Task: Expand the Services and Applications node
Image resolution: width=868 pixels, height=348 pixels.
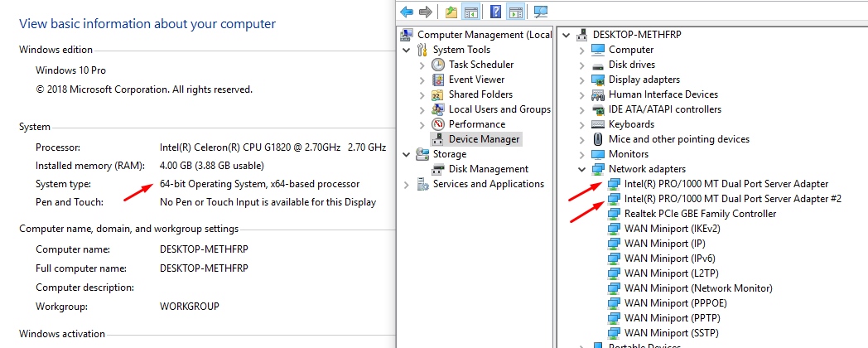Action: coord(407,185)
